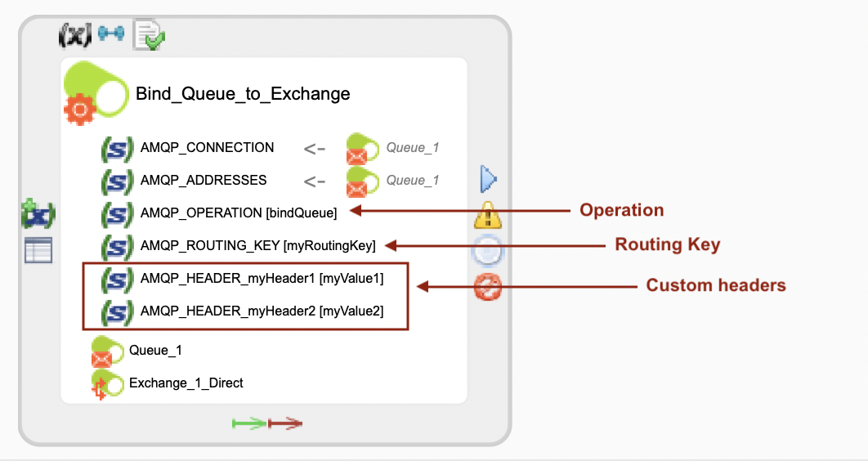Viewport: 868px width, 461px height.
Task: Click the yellow warning lock icon
Action: [488, 215]
